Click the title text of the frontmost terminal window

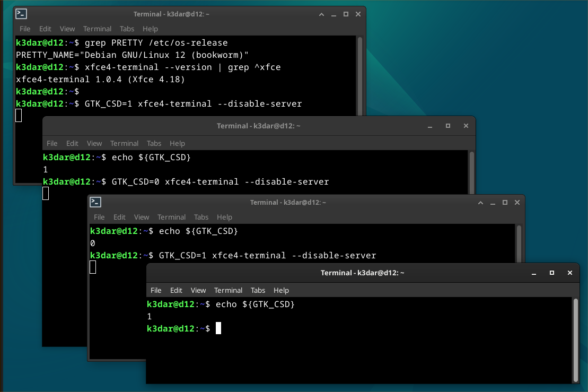click(362, 273)
